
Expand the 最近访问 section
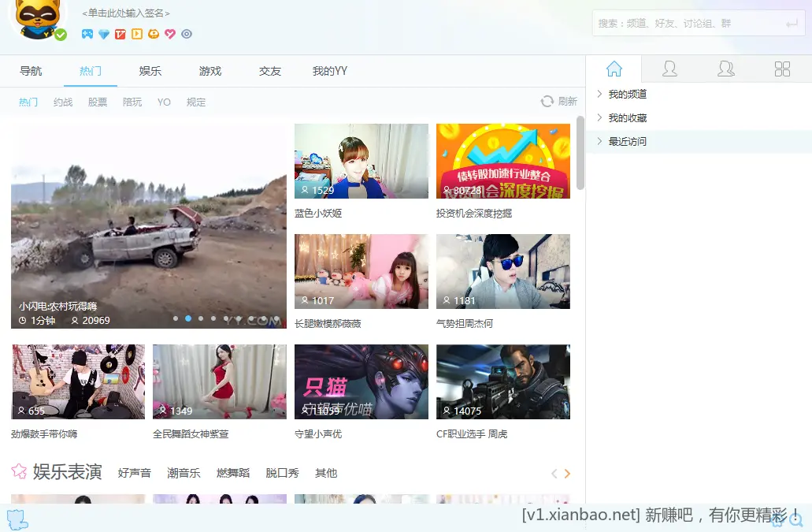(x=630, y=140)
